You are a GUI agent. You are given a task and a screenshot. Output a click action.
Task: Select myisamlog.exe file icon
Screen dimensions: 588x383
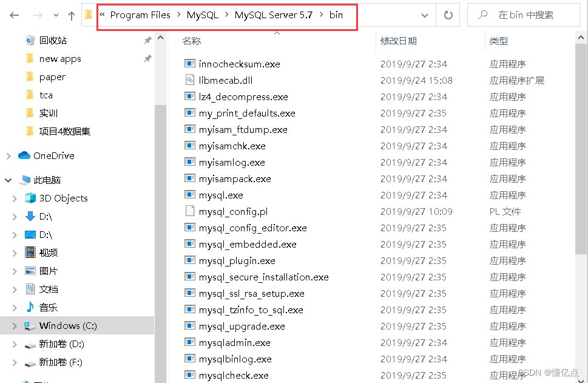(190, 161)
